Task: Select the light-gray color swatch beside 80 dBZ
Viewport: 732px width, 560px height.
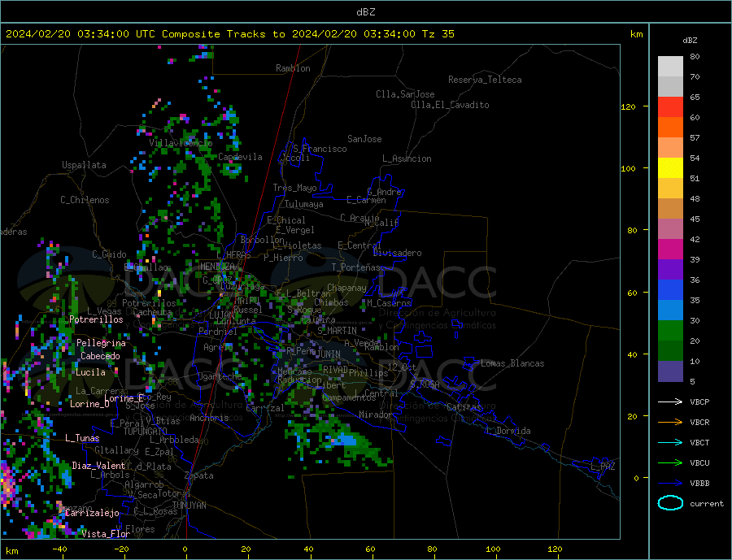Action: (x=670, y=67)
